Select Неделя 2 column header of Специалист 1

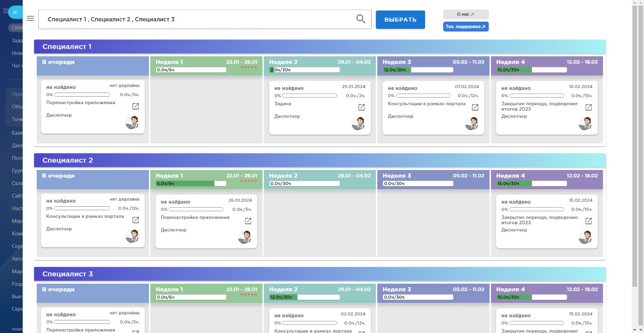(320, 66)
